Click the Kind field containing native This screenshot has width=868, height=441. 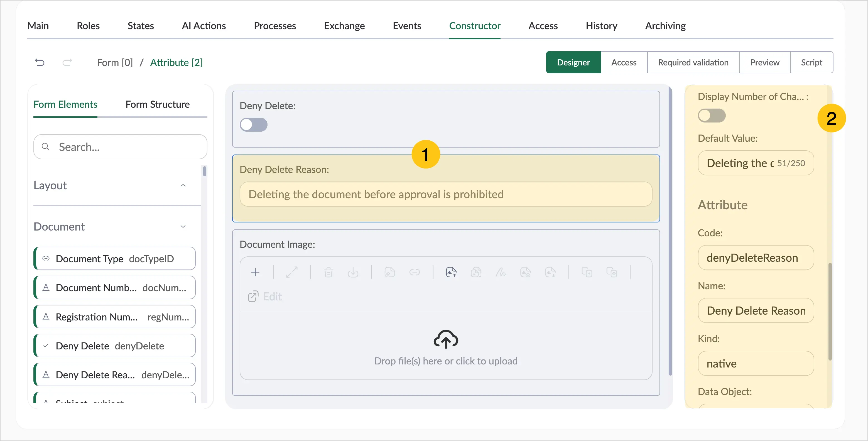coord(756,364)
